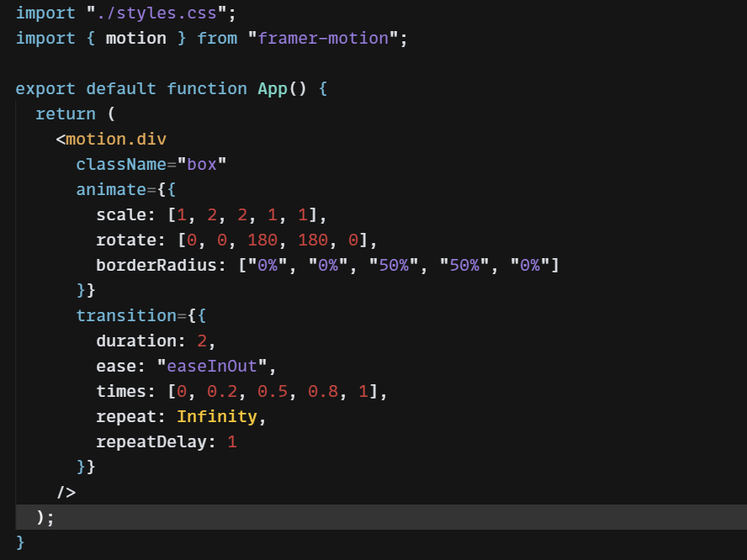
Task: Click the return keyword
Action: pos(66,114)
